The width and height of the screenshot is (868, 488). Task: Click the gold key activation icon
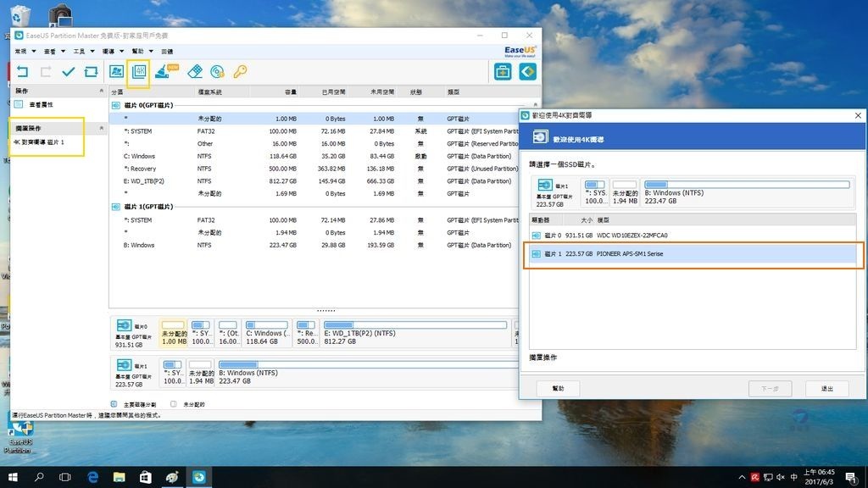[240, 72]
